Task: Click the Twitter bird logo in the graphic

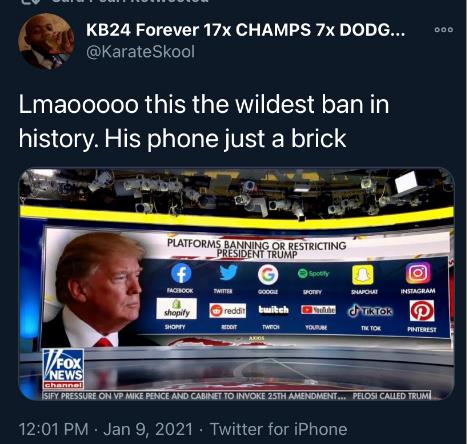Action: 228,272
